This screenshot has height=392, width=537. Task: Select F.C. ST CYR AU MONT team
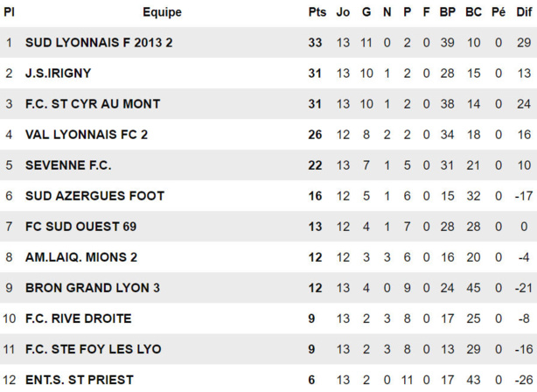tap(93, 104)
